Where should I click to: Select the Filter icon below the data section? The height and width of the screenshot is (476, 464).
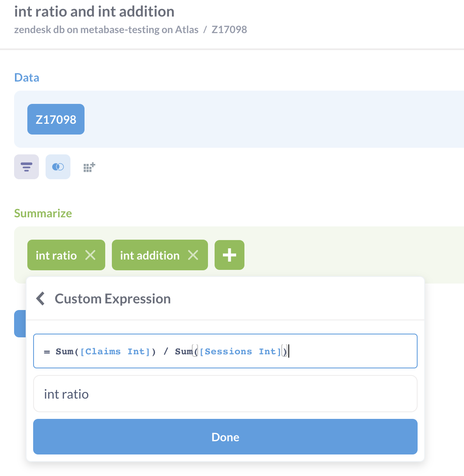coord(26,167)
